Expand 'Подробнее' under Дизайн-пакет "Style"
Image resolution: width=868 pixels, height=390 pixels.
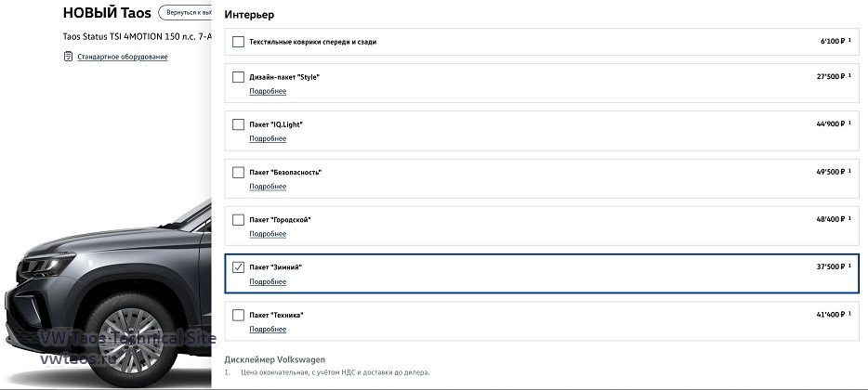[268, 91]
